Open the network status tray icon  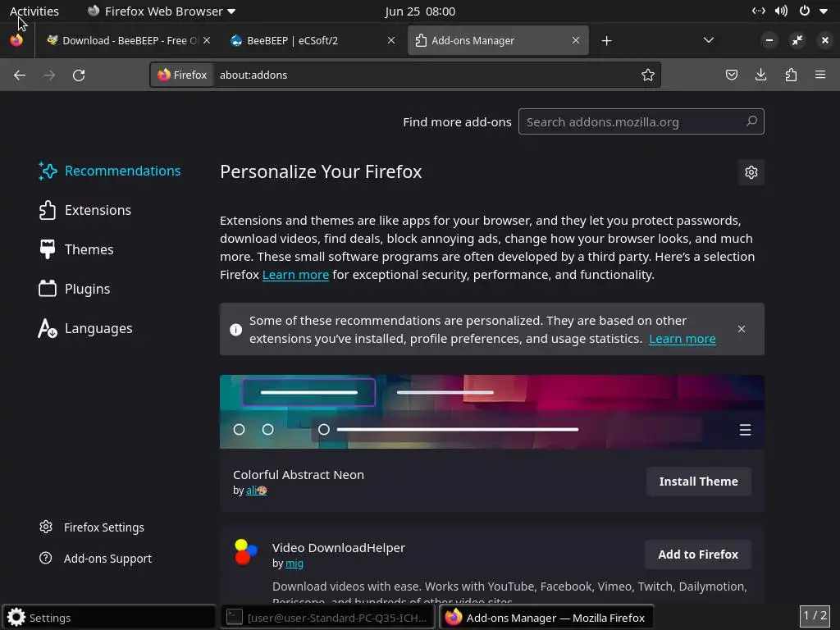tap(759, 11)
